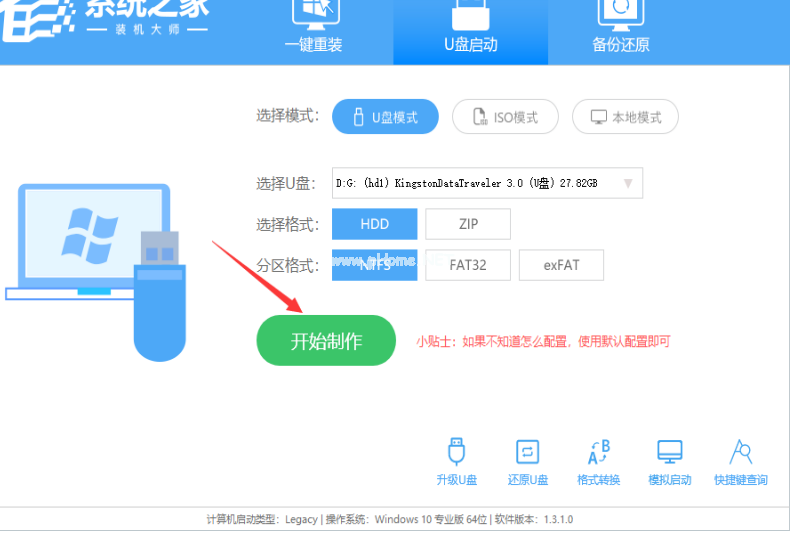Switch to the 备份还原 tab

[620, 30]
